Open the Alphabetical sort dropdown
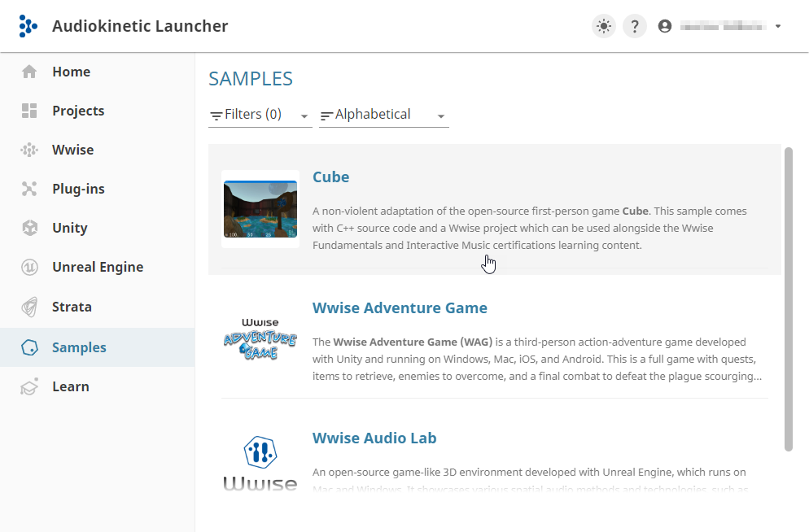The image size is (809, 532). pyautogui.click(x=384, y=115)
